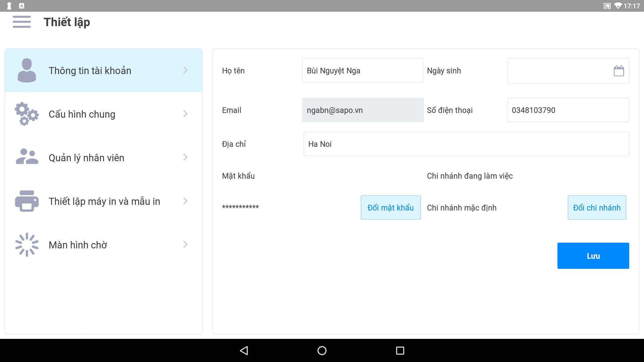Tap the Android home circle button
Image resolution: width=644 pixels, height=362 pixels.
pyautogui.click(x=322, y=351)
